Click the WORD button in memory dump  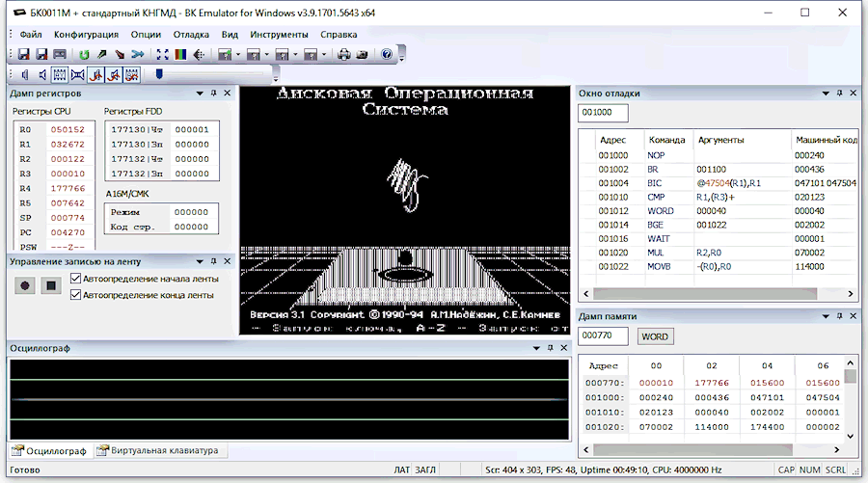click(x=655, y=336)
